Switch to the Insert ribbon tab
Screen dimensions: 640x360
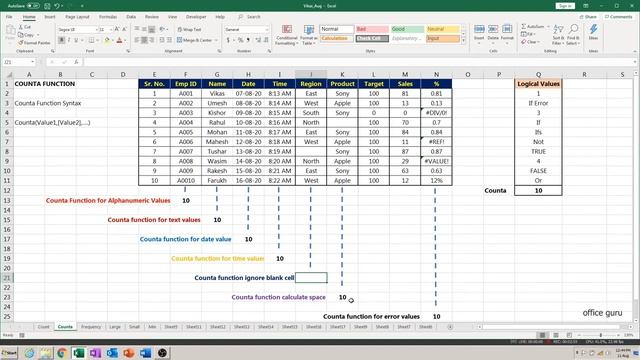point(50,17)
